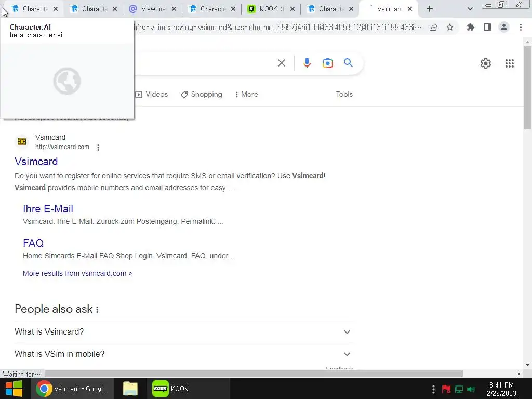Start voice search with the microphone icon

point(307,63)
